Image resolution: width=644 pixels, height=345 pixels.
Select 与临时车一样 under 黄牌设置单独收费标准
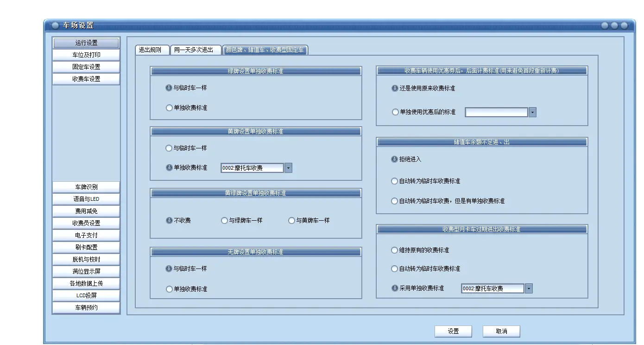169,148
